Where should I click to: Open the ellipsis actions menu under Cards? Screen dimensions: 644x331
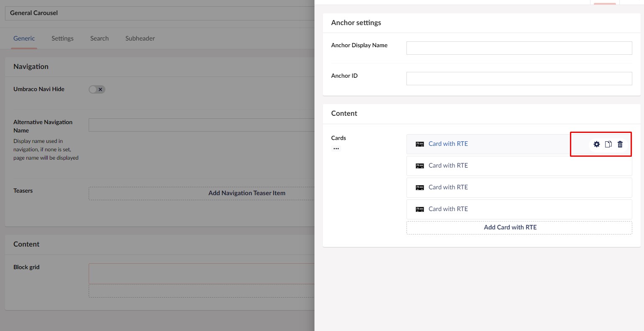pyautogui.click(x=336, y=148)
